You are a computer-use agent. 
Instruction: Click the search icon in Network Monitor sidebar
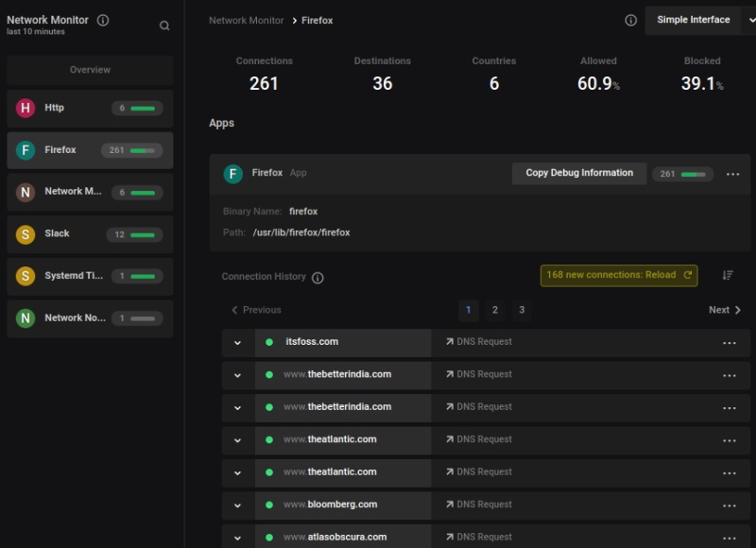pyautogui.click(x=164, y=26)
